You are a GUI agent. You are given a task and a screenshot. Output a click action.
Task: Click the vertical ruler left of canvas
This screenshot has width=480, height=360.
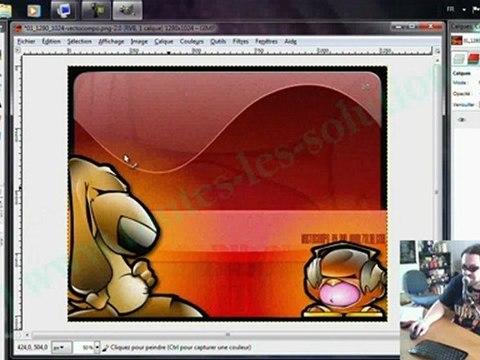coord(19,193)
